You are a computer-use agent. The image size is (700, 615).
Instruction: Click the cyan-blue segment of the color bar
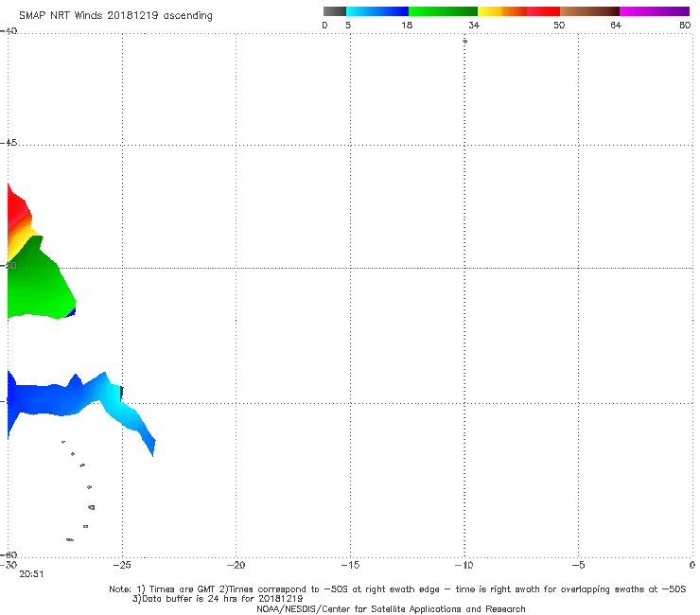pyautogui.click(x=377, y=11)
